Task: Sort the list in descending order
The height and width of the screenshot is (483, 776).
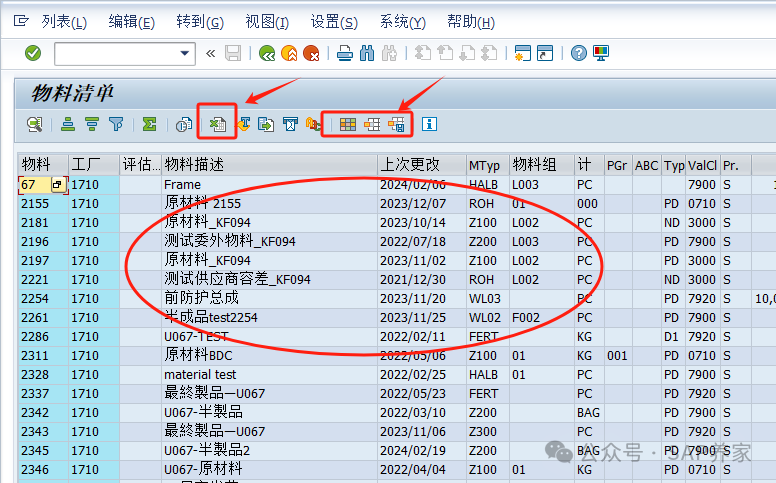Action: [92, 124]
